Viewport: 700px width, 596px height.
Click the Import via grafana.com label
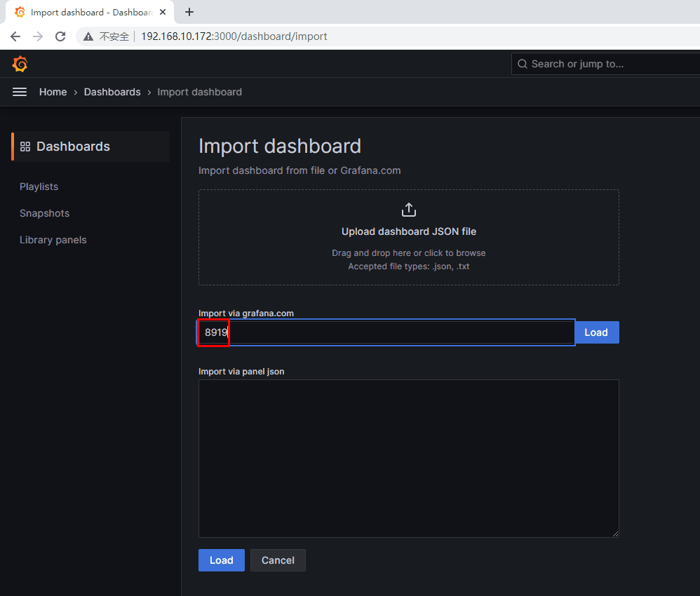coord(246,313)
